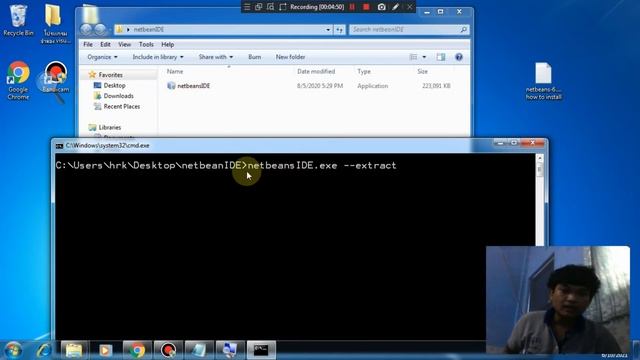Click the cmd window scrollbar thumb
The height and width of the screenshot is (360, 640).
pyautogui.click(x=540, y=169)
